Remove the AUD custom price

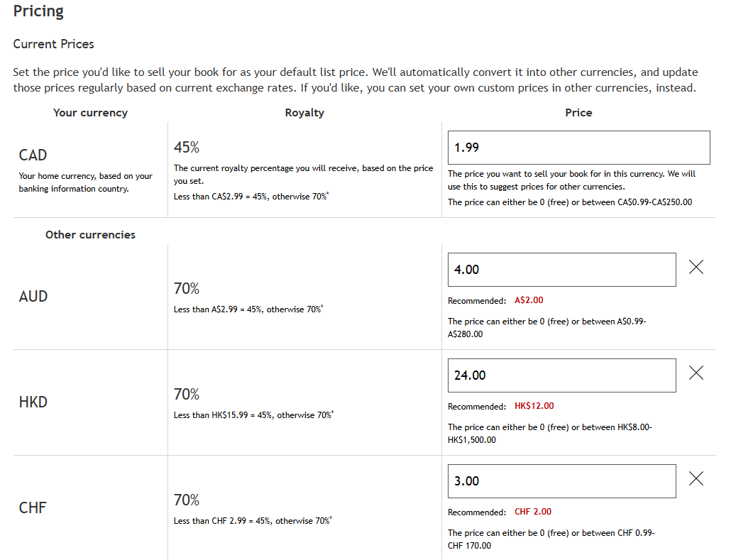696,268
